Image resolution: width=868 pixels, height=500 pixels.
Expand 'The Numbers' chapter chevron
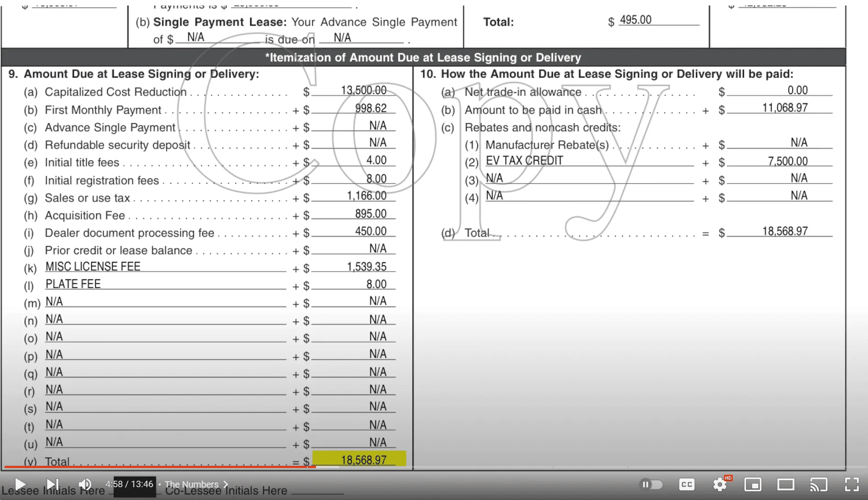pos(226,484)
